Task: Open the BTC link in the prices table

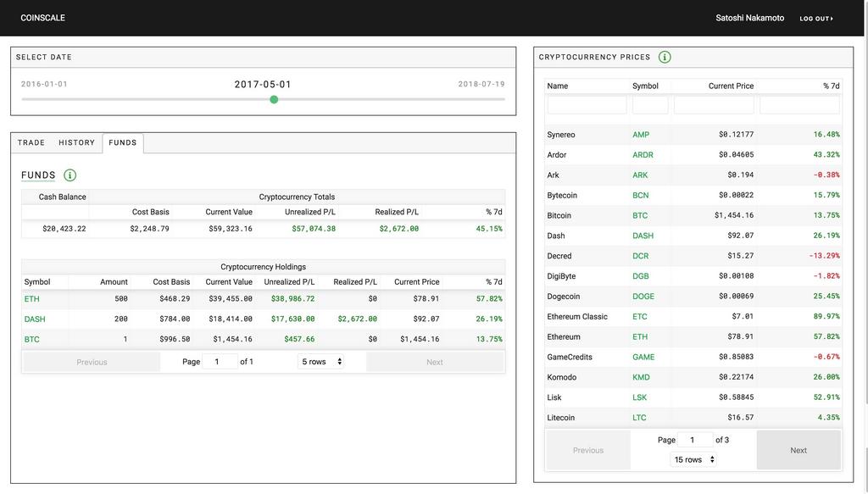Action: point(641,215)
